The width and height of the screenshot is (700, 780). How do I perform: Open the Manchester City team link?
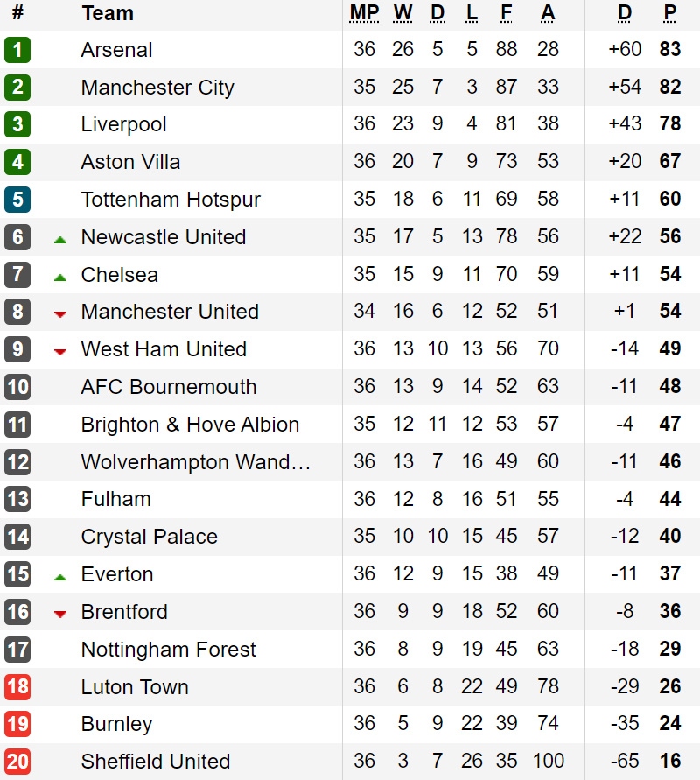(x=157, y=88)
